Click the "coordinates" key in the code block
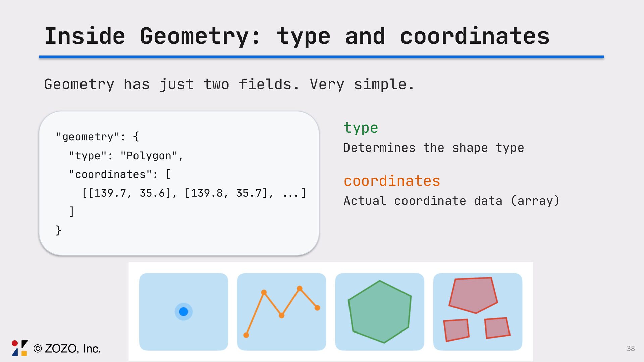644x362 pixels. point(110,174)
